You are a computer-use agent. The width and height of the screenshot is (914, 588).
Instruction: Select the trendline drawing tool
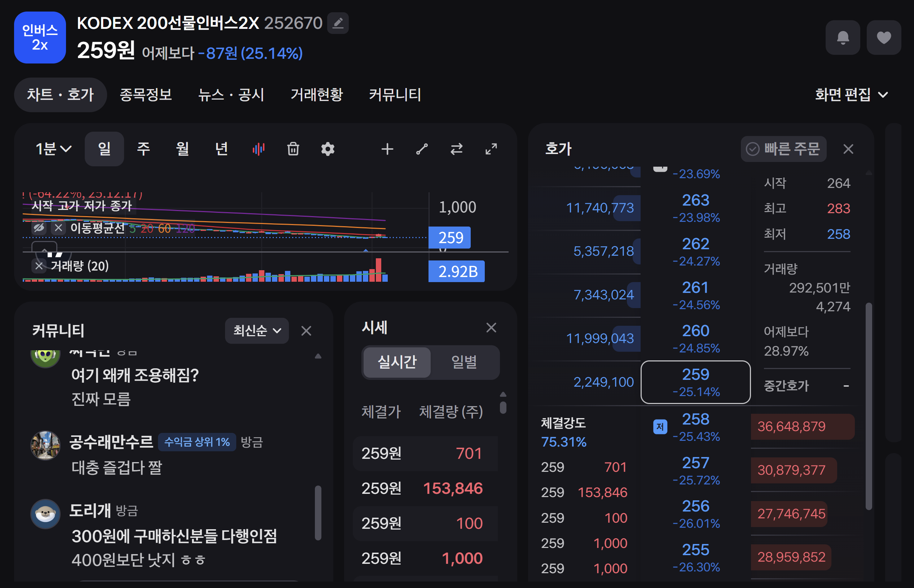coord(422,149)
